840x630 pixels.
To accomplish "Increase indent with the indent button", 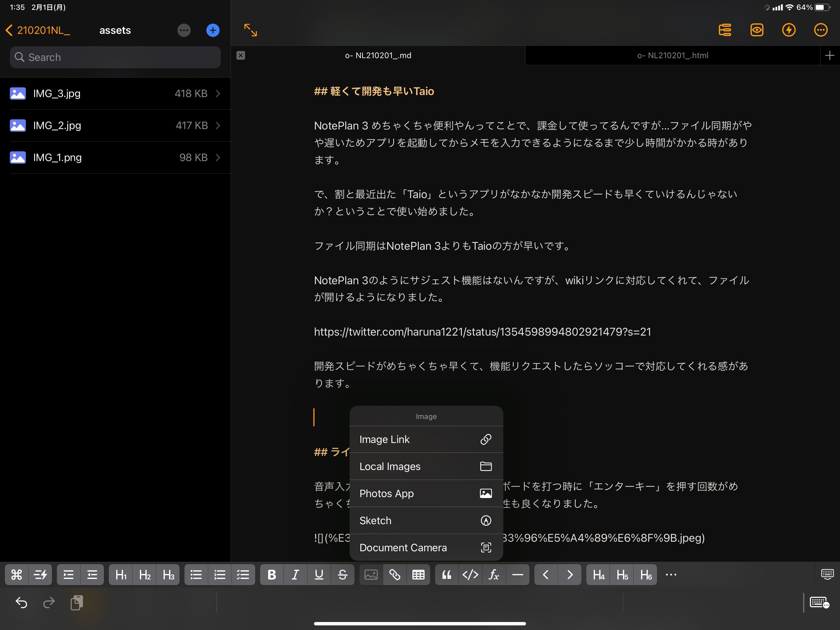I will click(68, 575).
